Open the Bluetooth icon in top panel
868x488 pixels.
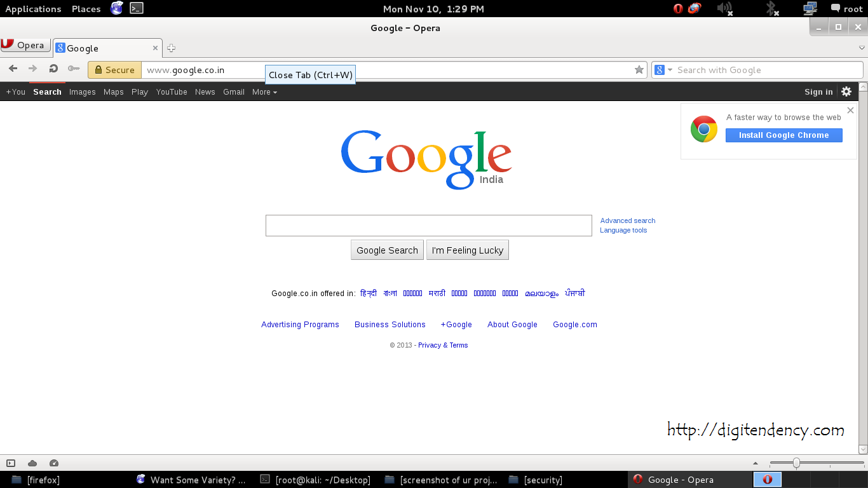tap(771, 8)
